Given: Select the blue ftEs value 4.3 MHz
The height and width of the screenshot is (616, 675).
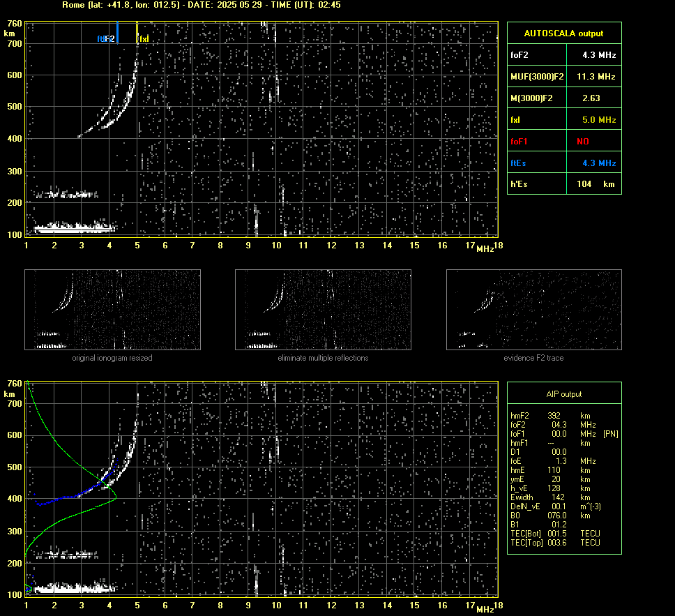Looking at the screenshot, I should pyautogui.click(x=599, y=163).
